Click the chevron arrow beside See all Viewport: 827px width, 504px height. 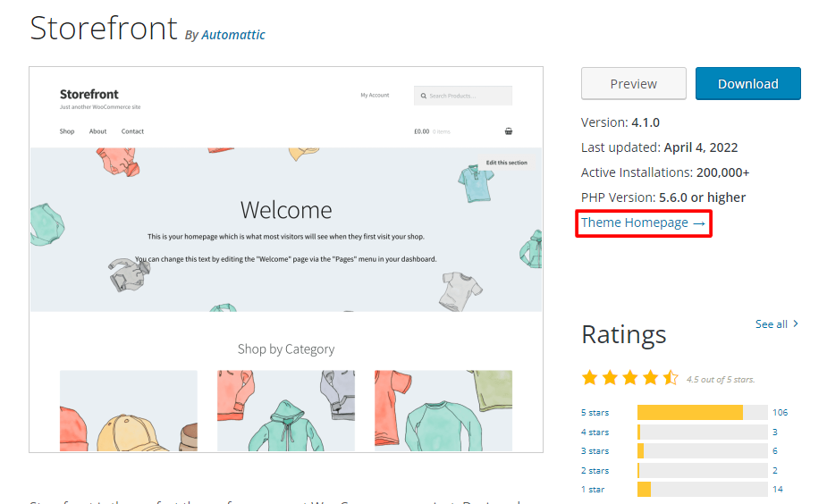tap(796, 324)
